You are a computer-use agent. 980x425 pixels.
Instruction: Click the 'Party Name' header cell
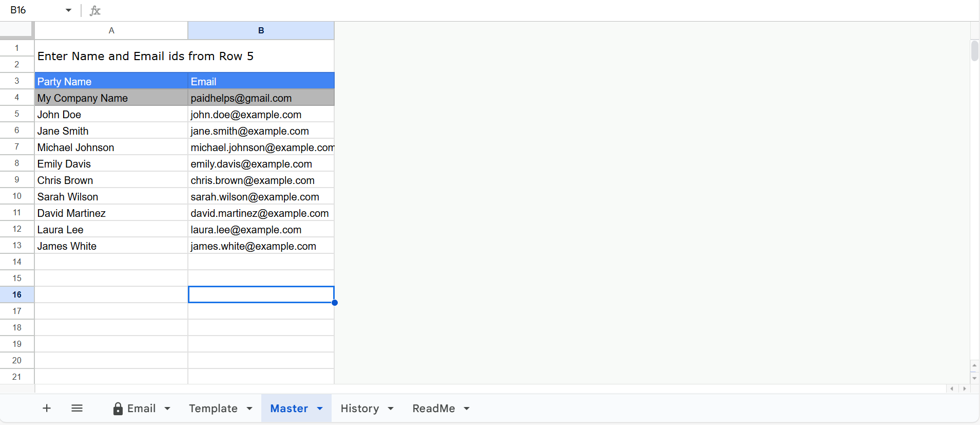click(x=111, y=81)
